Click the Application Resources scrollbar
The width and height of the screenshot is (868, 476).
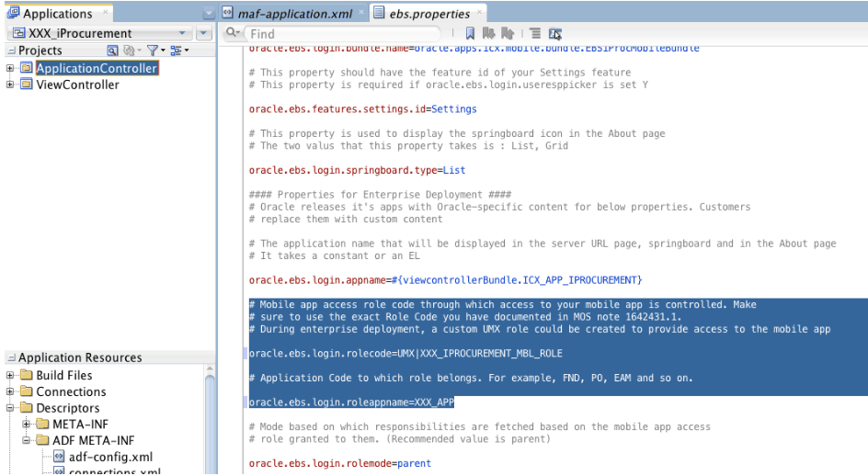(x=210, y=421)
